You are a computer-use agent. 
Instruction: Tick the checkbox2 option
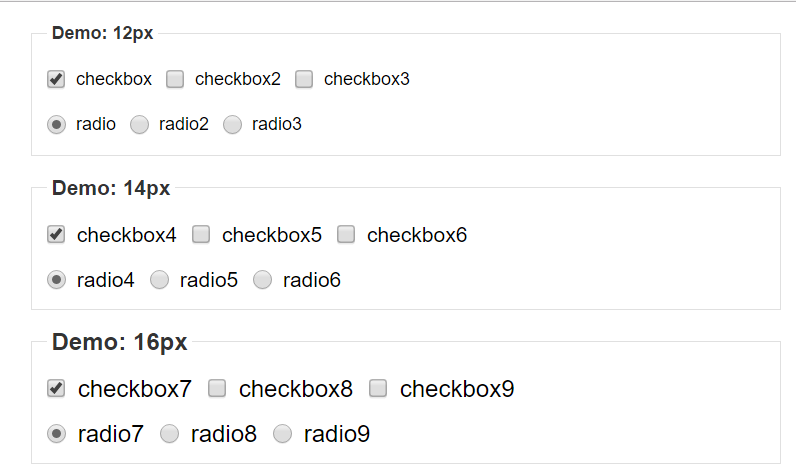click(x=175, y=79)
